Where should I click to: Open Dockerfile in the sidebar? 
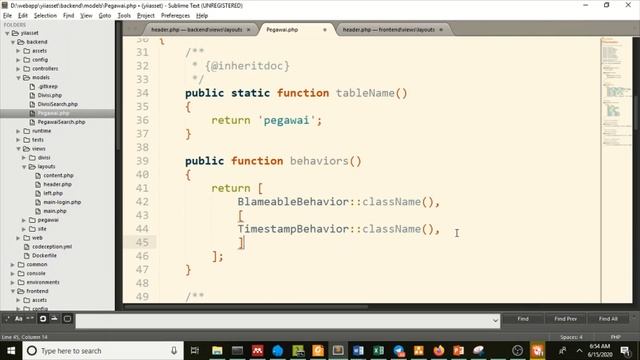point(44,256)
